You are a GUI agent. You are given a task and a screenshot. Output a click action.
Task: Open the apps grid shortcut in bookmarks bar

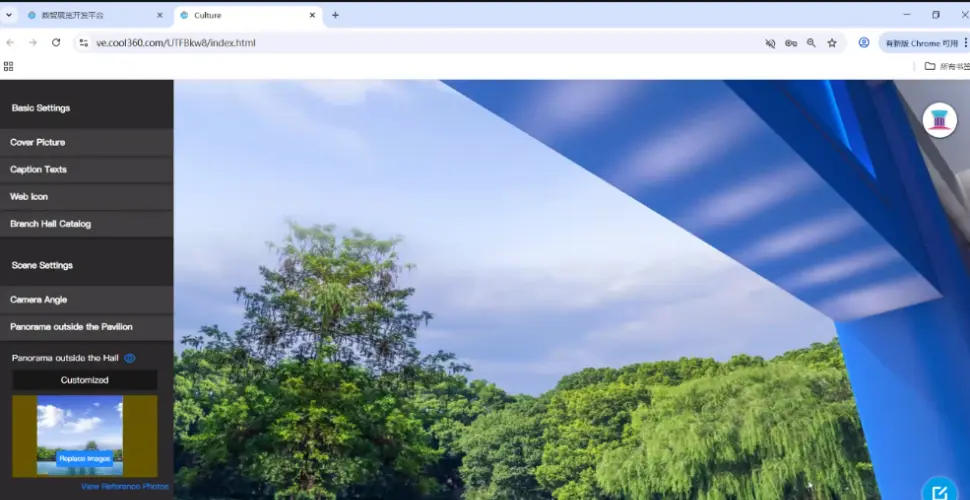point(9,66)
